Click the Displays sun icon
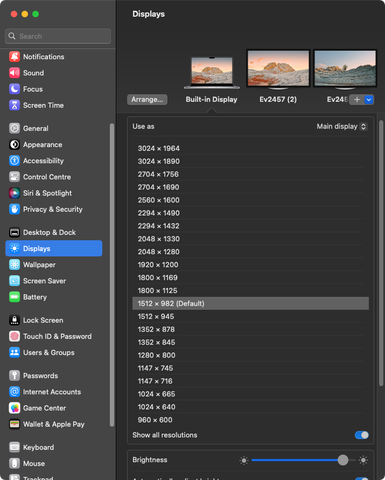 14,249
